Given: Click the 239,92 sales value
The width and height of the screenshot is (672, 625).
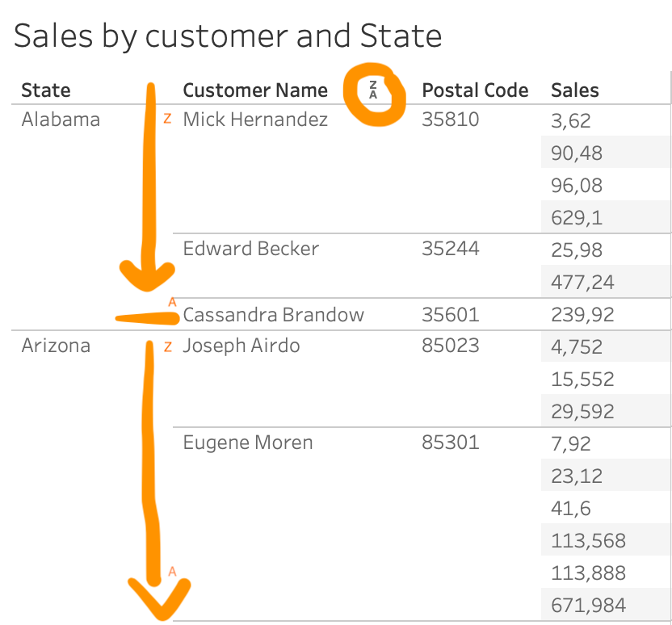Looking at the screenshot, I should click(x=582, y=315).
